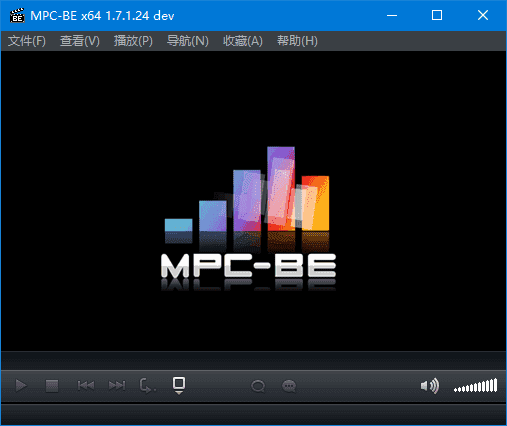Open the 查看(V) menu
Viewport: 507px width, 426px height.
pyautogui.click(x=80, y=41)
